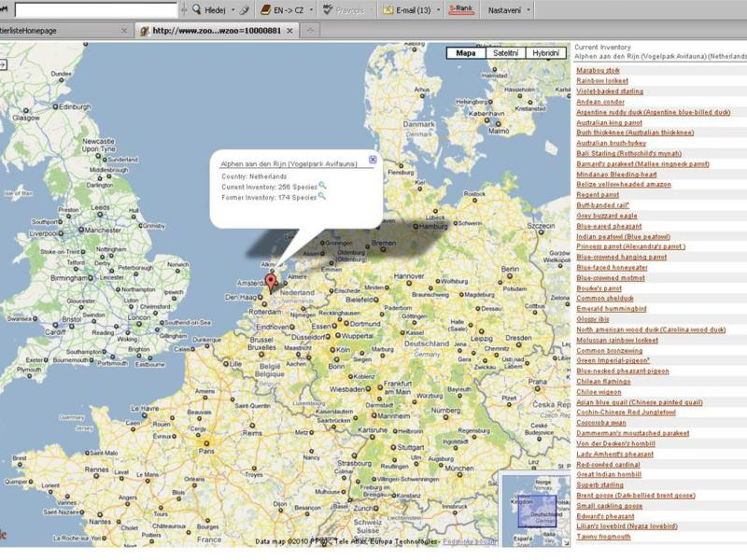Close the zoo wzoo=10000881 tab
The width and height of the screenshot is (747, 560).
289,31
